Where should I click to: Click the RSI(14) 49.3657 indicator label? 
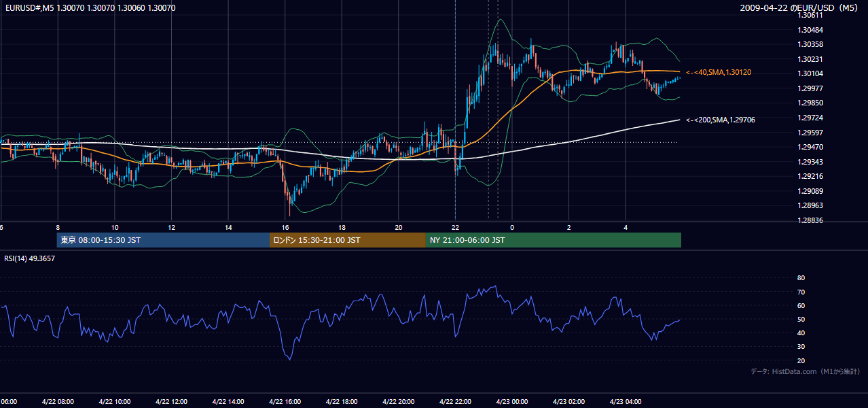point(30,258)
